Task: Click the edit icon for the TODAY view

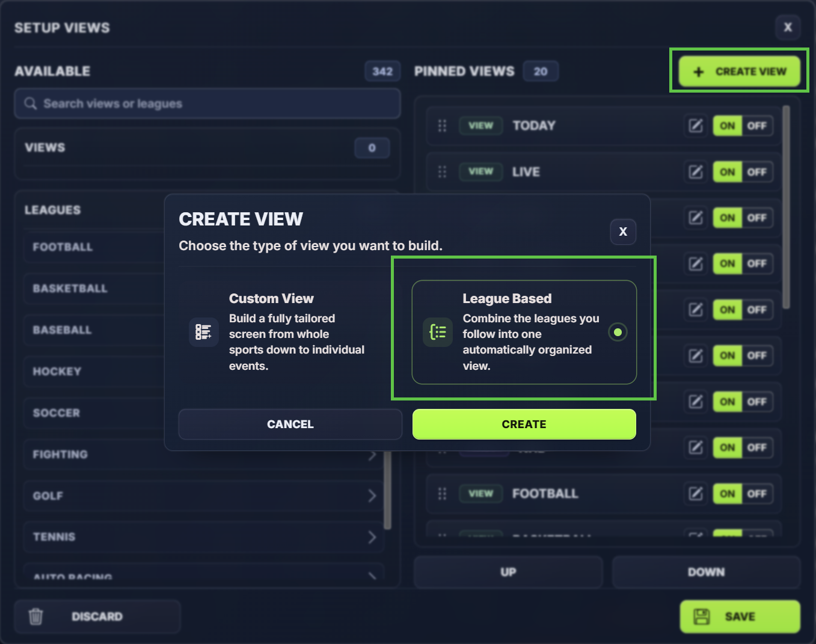Action: tap(696, 126)
